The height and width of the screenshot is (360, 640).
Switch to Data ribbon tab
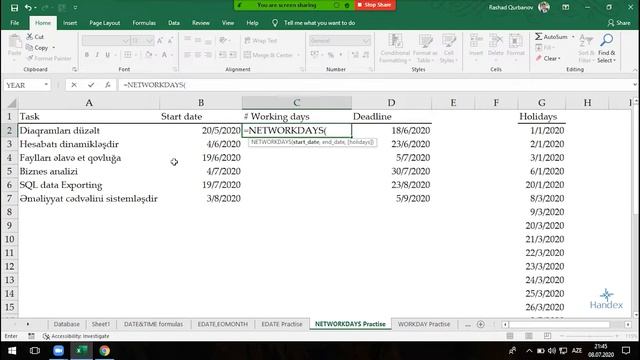click(x=174, y=23)
